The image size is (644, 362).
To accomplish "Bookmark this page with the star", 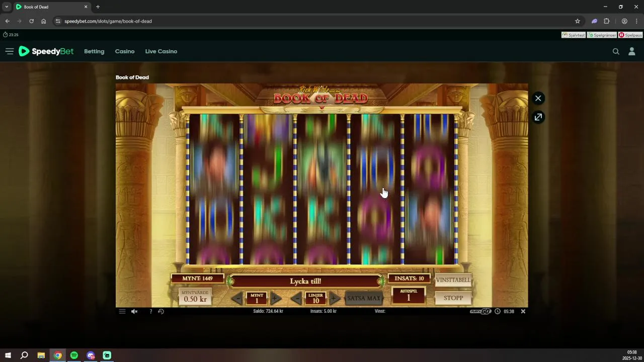I will click(578, 21).
